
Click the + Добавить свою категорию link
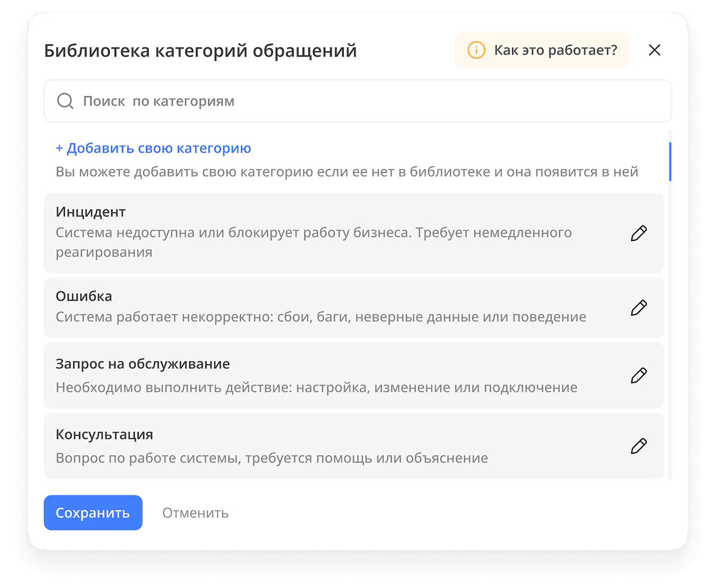click(153, 148)
